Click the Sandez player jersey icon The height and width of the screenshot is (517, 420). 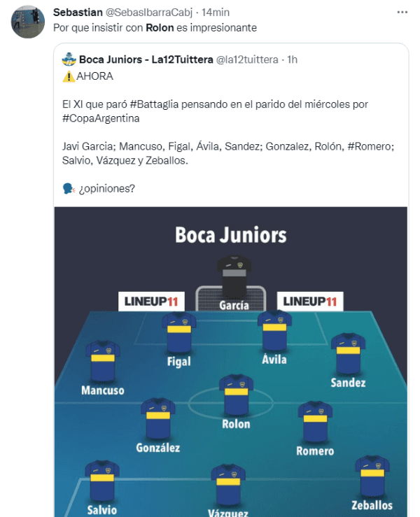(348, 353)
